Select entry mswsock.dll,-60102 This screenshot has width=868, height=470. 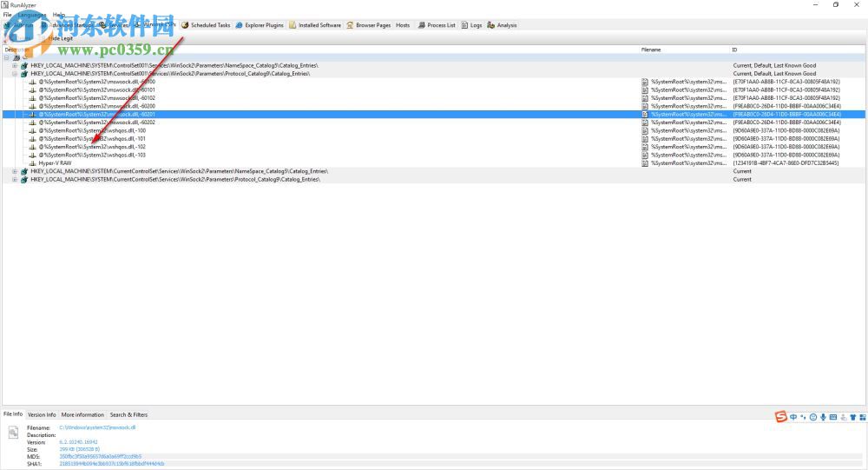point(97,98)
